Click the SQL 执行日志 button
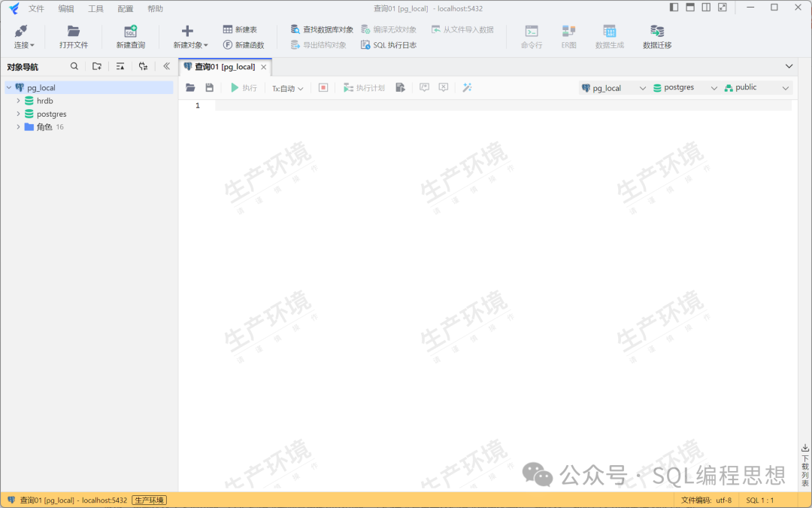 point(388,45)
